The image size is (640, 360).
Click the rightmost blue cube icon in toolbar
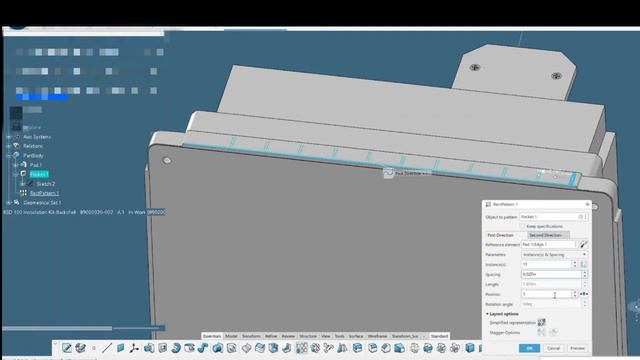pyautogui.click(x=469, y=348)
